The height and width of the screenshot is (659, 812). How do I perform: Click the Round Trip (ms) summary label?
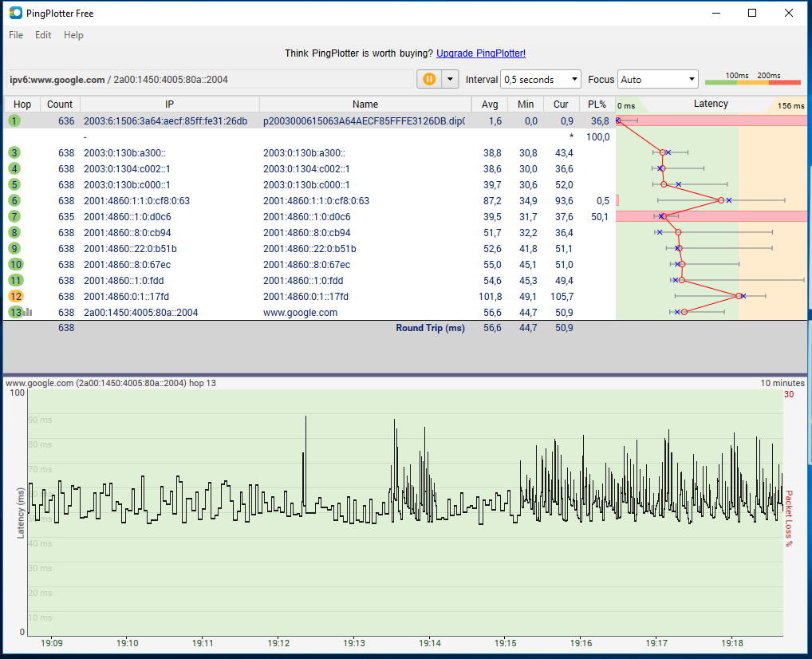430,327
